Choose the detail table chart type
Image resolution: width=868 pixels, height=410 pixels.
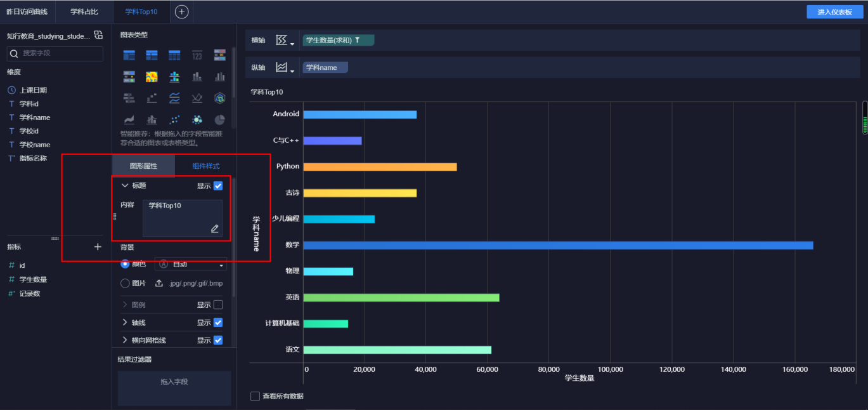174,55
